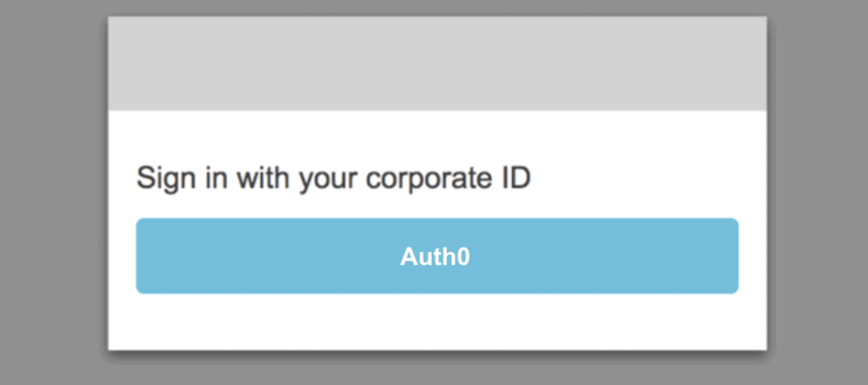Click the dimmed backdrop right of the dialog

817,192
